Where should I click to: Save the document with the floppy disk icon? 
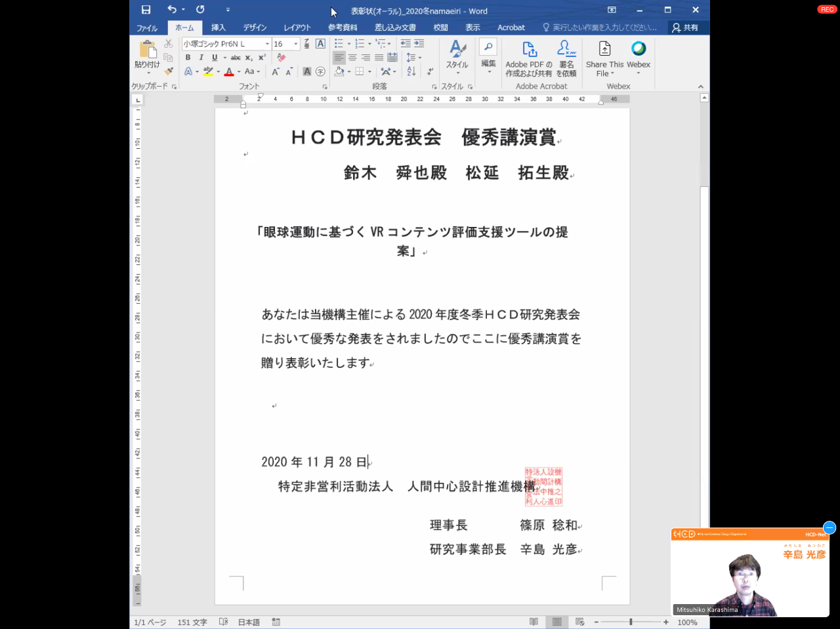click(x=146, y=10)
